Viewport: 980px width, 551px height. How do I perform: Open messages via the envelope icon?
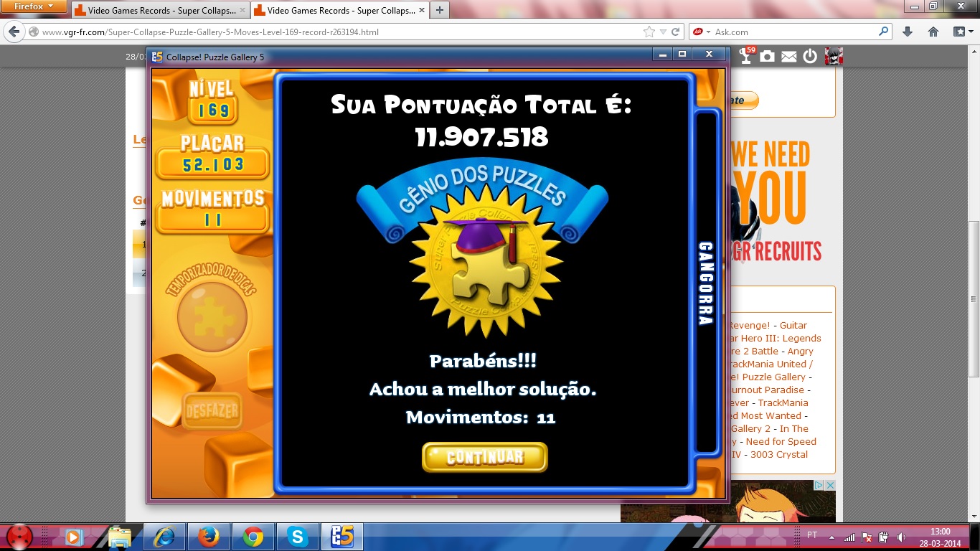(789, 57)
